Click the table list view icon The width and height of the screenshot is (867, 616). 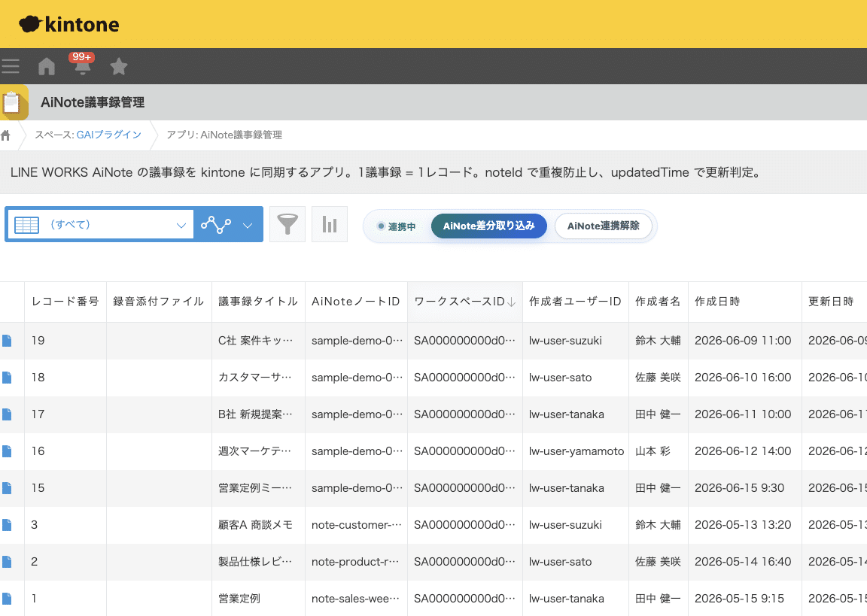click(x=26, y=225)
